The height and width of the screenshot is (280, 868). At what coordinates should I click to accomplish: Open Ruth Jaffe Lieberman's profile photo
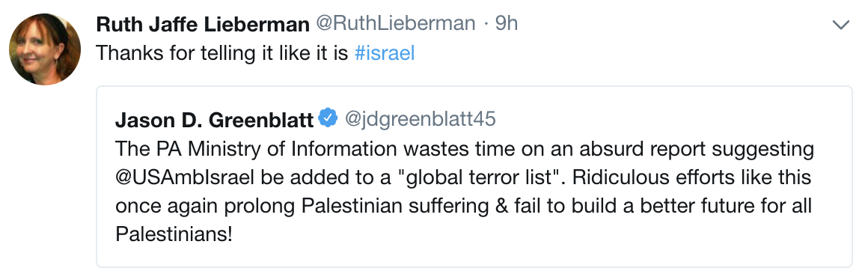(45, 49)
